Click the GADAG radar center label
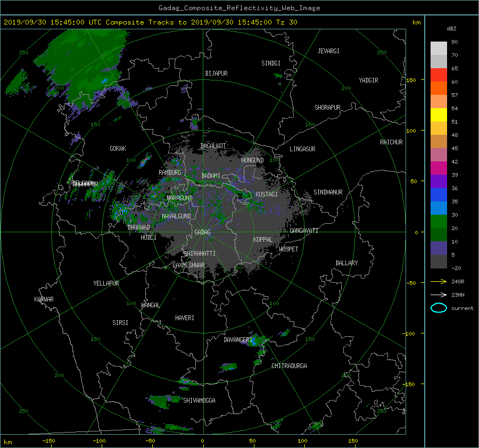 203,232
